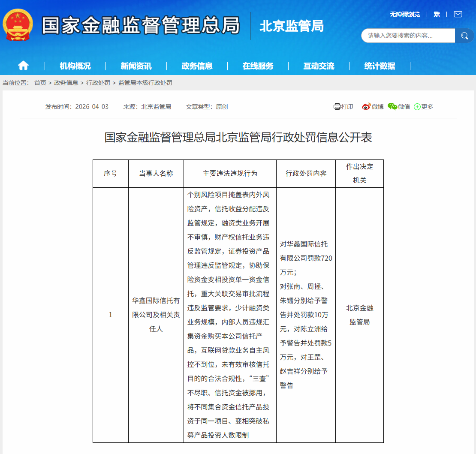Open the 机构概况 menu
The image size is (476, 454).
(x=75, y=66)
